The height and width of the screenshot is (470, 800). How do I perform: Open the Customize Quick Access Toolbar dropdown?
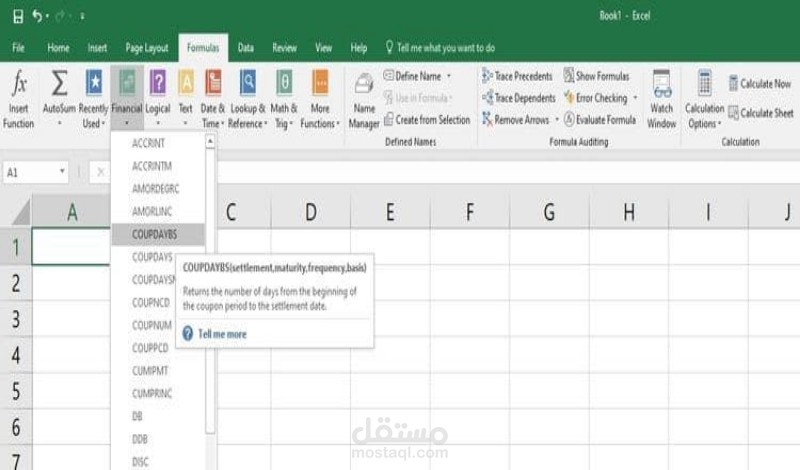(82, 16)
